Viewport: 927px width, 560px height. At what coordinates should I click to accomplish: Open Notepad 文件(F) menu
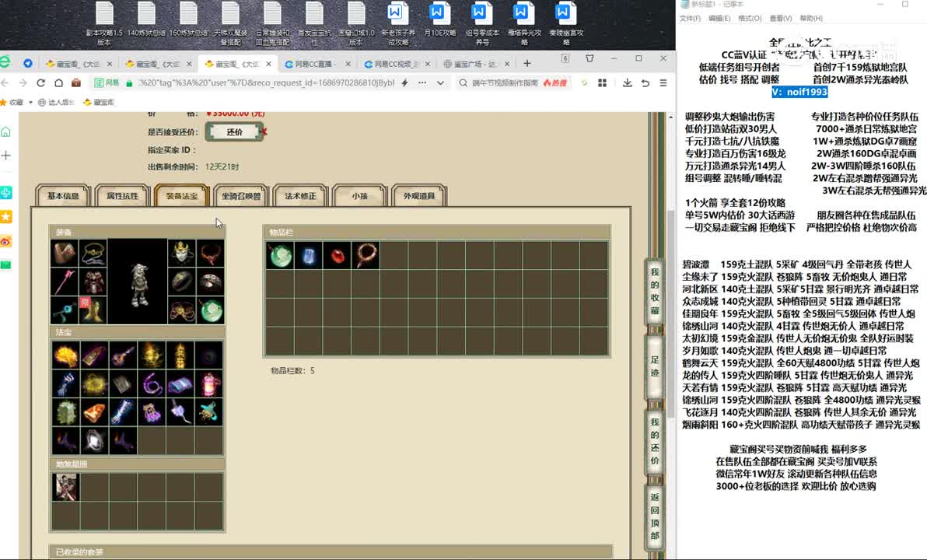click(x=690, y=19)
